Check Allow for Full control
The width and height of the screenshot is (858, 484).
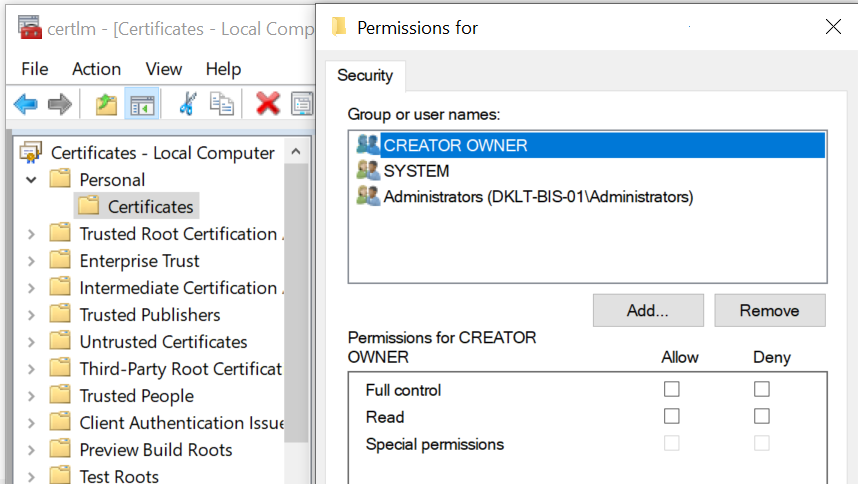(x=672, y=389)
